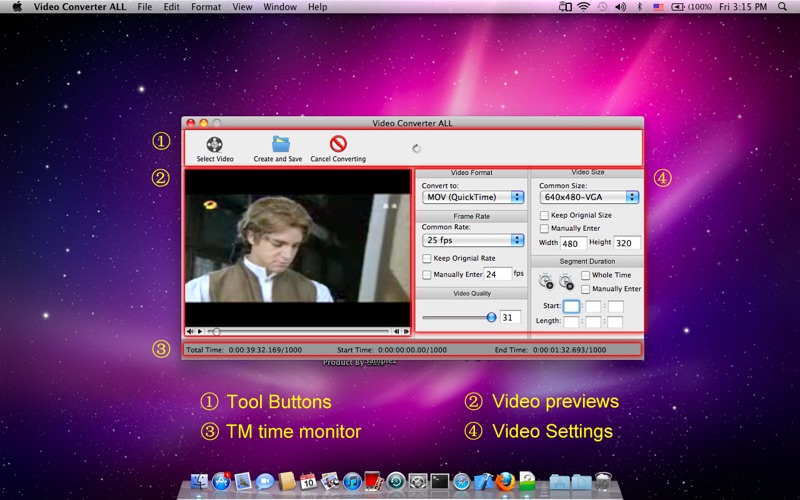
Task: Enable Manually Enter segment duration checkbox
Action: 585,289
